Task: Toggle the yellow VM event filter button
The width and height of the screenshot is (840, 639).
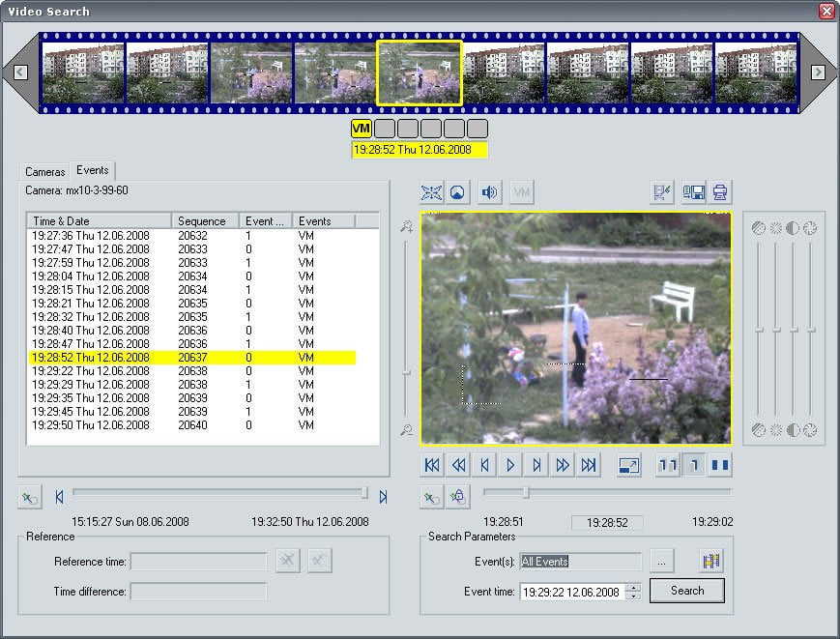Action: [362, 129]
